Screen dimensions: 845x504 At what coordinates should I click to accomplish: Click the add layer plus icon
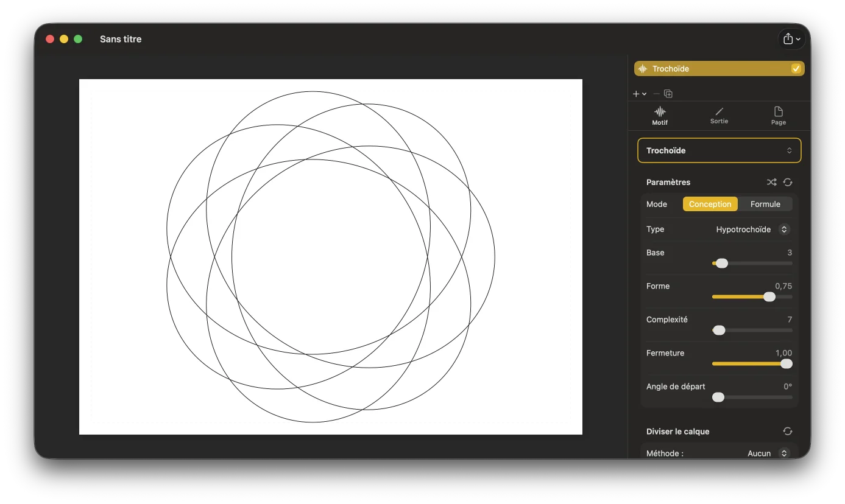pos(636,94)
